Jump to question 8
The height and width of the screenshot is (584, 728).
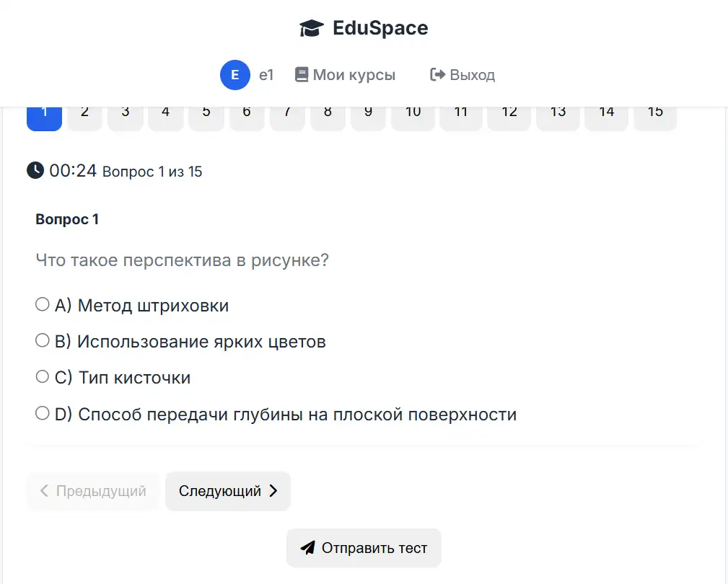[328, 114]
